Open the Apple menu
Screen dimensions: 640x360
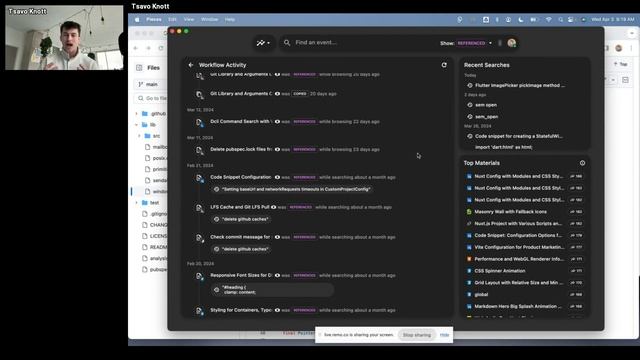click(137, 19)
